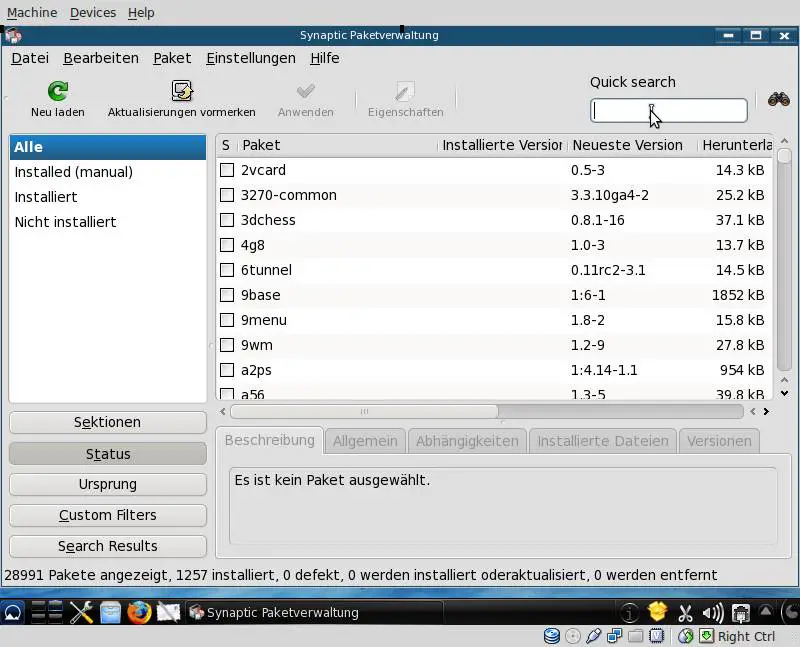
Task: Click the scroll down arrow of package list
Action: (x=784, y=393)
